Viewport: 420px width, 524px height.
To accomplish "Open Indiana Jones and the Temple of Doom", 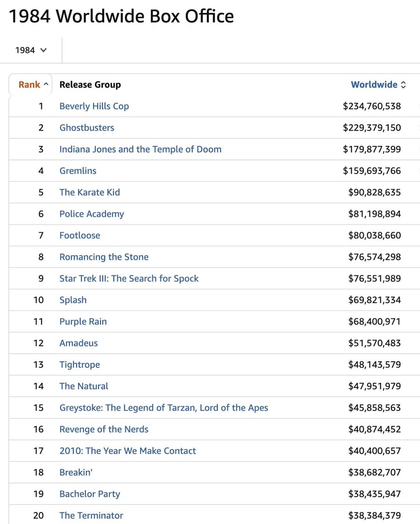I will (140, 149).
